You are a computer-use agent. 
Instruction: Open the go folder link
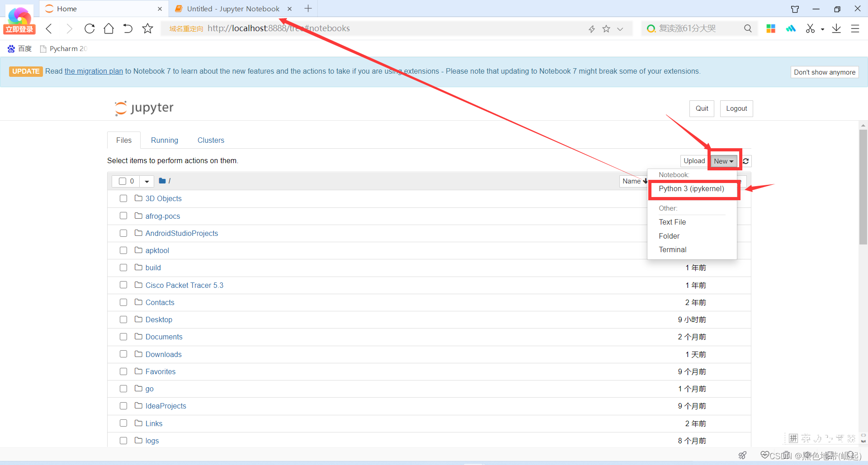click(x=150, y=389)
